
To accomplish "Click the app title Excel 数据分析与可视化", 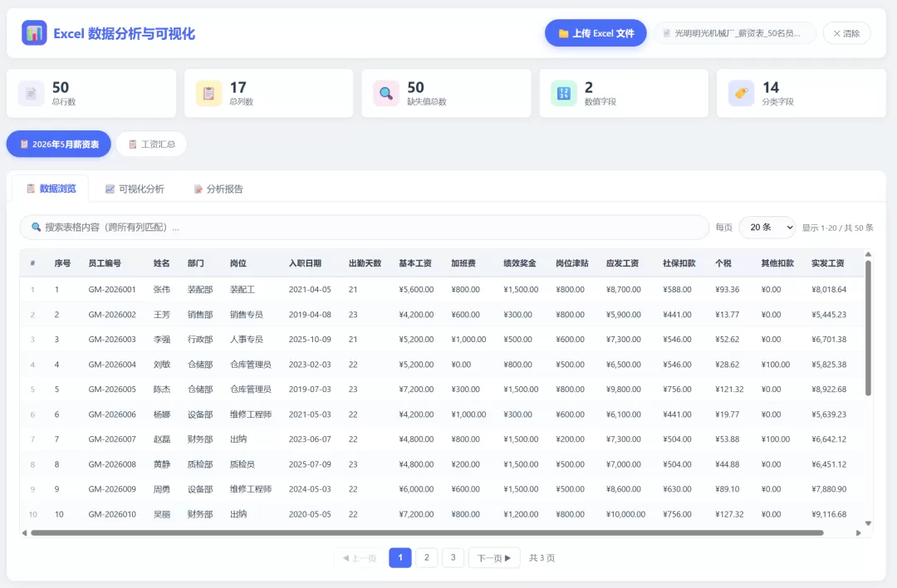I will tap(124, 34).
